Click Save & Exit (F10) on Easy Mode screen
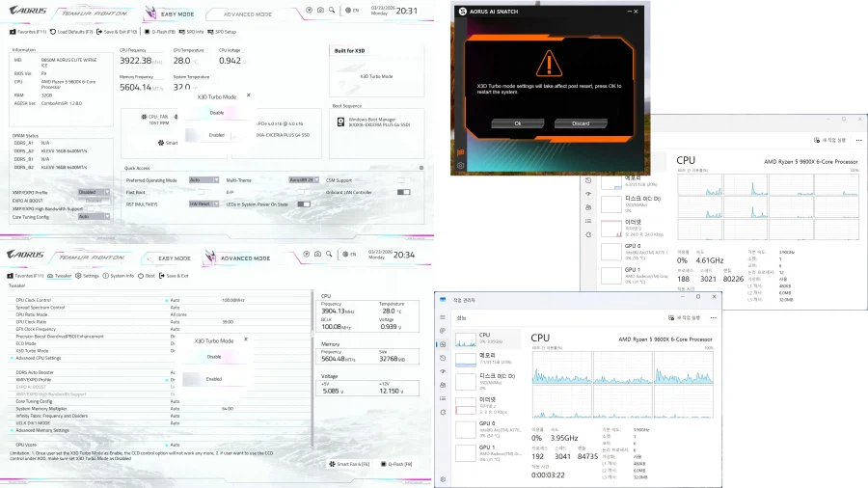Viewport: 868px width, 488px height. point(117,32)
